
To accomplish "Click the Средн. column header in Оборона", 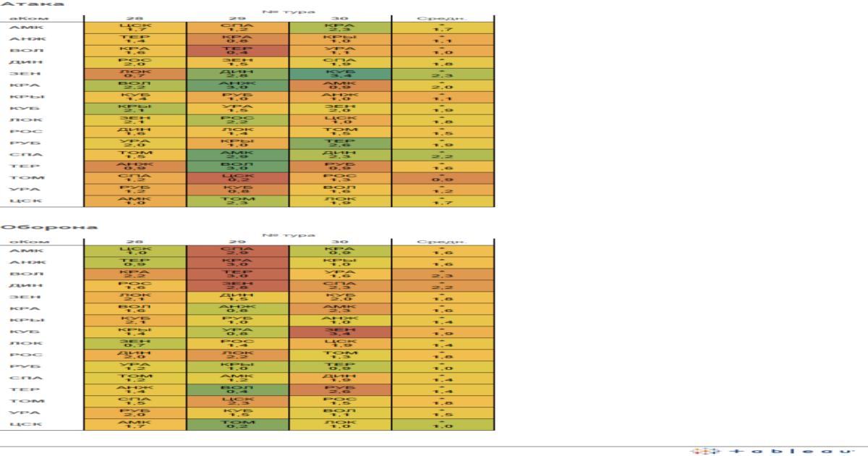I will [443, 241].
